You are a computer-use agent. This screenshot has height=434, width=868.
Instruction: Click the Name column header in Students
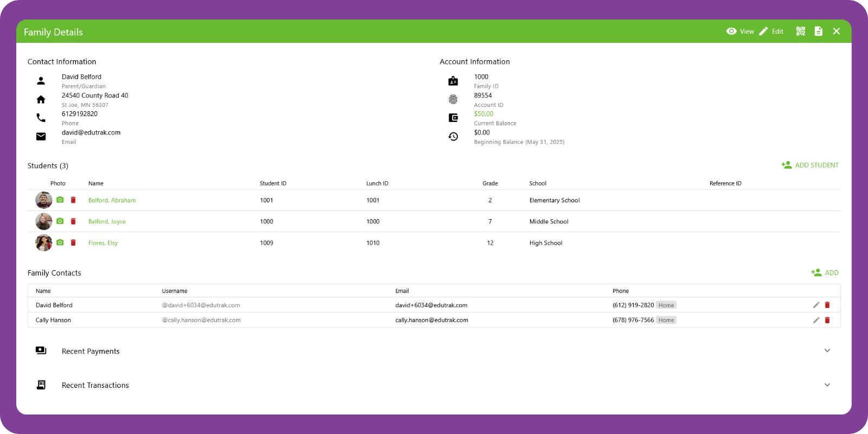pyautogui.click(x=96, y=183)
